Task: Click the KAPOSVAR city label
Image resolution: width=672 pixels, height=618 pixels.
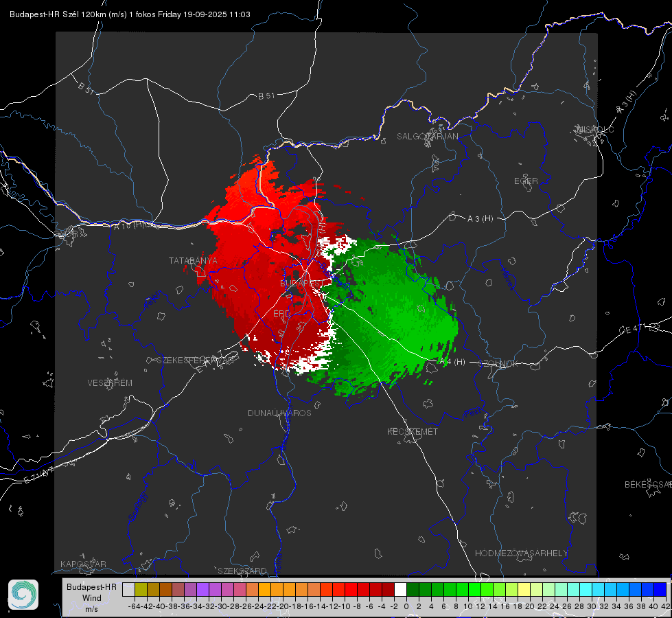Action: pos(83,564)
